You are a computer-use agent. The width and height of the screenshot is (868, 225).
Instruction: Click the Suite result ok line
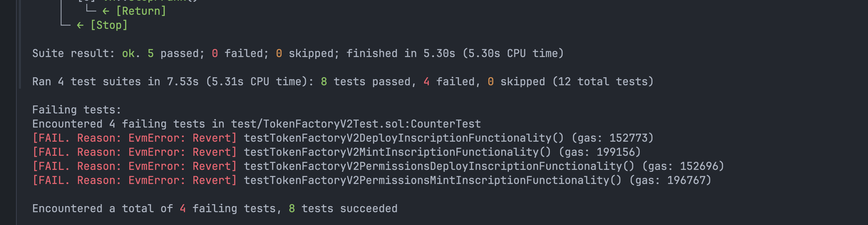pyautogui.click(x=298, y=54)
